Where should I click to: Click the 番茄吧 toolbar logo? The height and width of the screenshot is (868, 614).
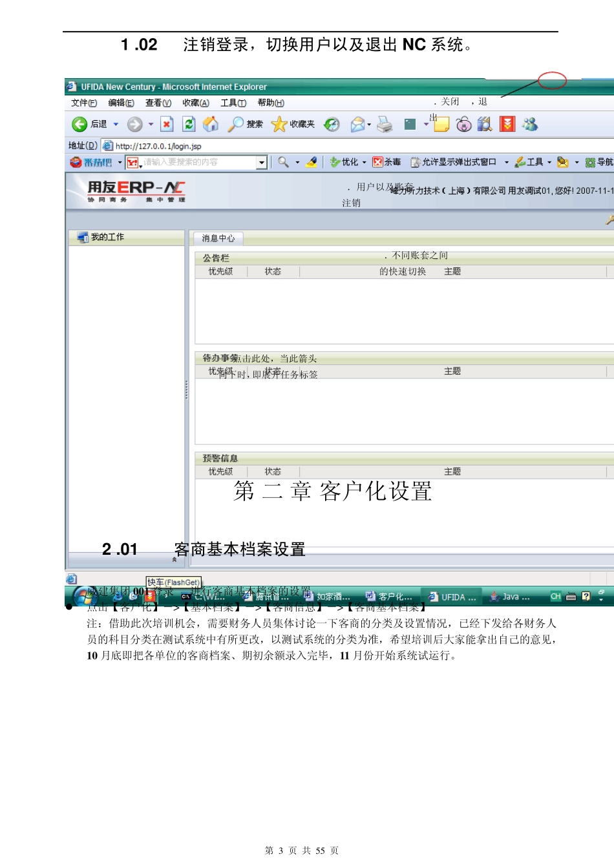click(92, 162)
